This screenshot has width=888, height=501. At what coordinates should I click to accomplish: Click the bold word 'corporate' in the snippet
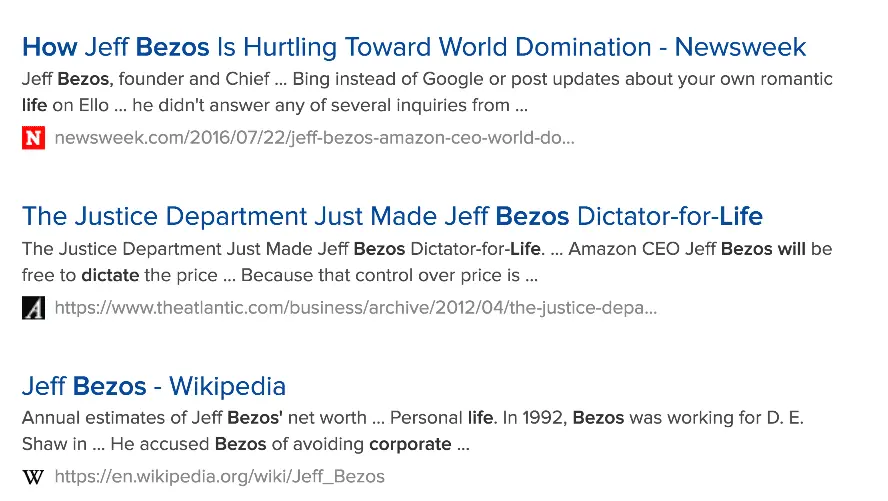click(x=410, y=444)
